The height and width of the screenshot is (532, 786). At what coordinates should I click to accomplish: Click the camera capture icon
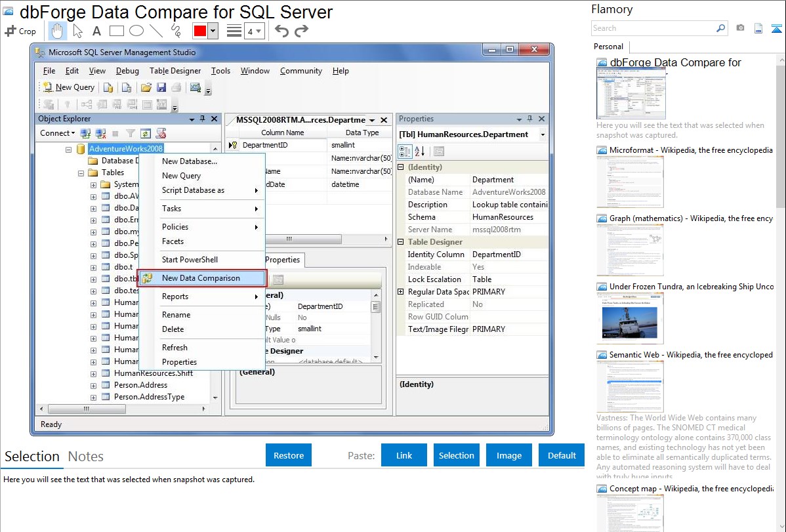tap(740, 28)
